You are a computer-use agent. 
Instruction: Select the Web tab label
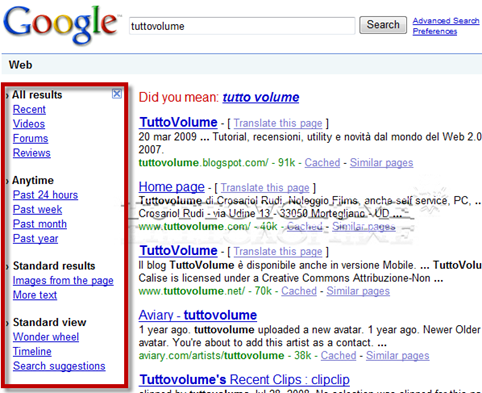click(20, 65)
